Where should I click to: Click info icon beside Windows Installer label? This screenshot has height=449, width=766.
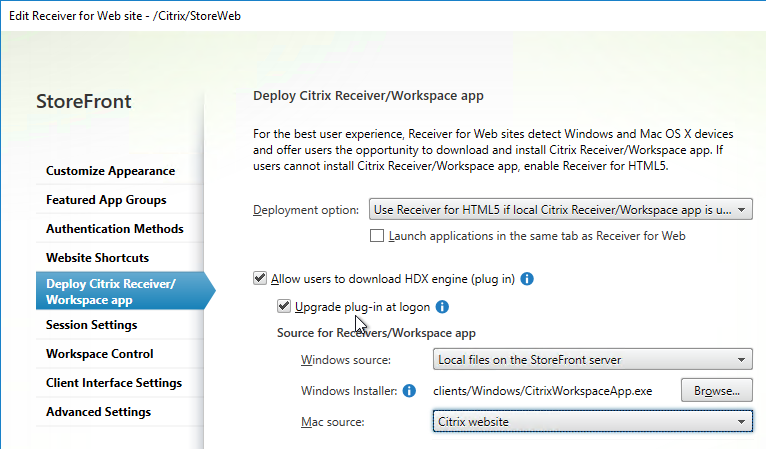(x=409, y=391)
